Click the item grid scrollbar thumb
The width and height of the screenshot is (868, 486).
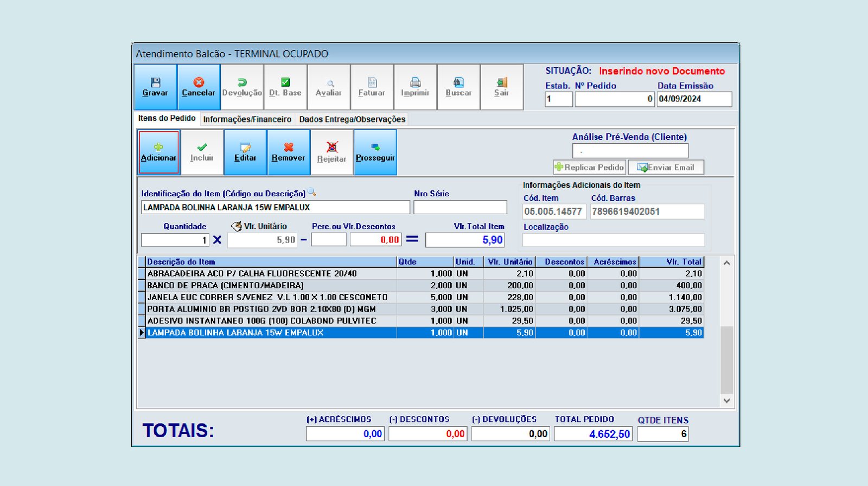pyautogui.click(x=726, y=360)
